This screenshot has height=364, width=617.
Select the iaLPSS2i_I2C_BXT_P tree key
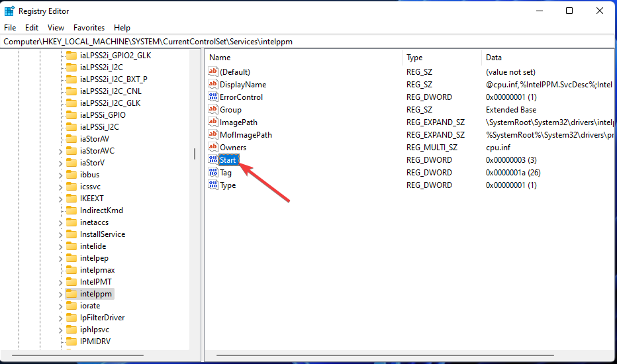(x=113, y=79)
